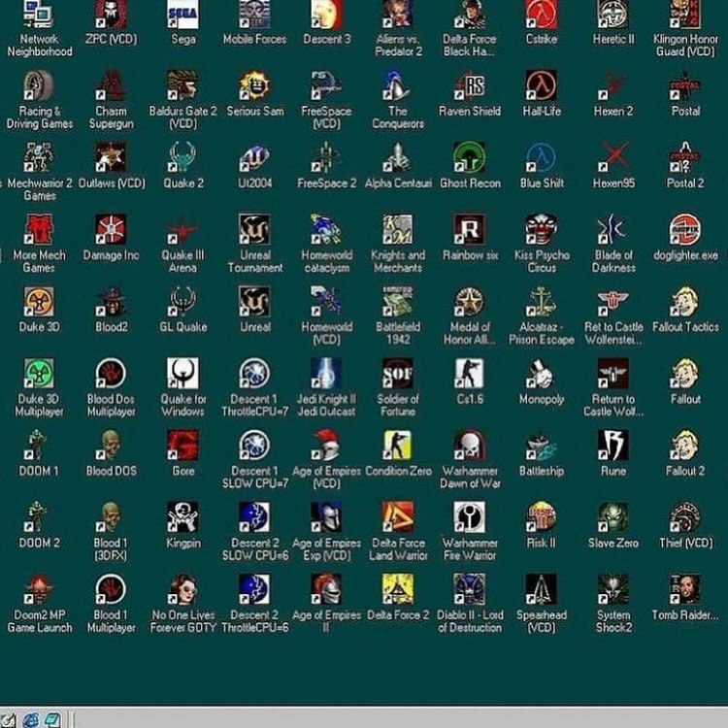Launch the Serious Sam shortcut
Viewport: 728px width, 728px height.
[x=254, y=85]
